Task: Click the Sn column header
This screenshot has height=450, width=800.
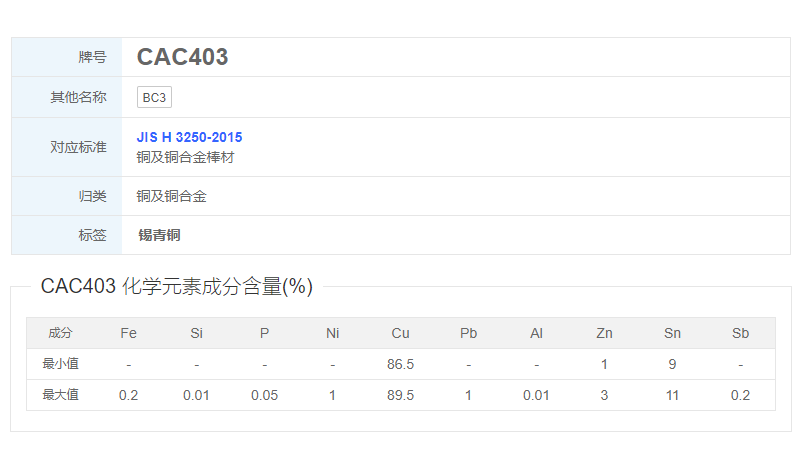Action: pyautogui.click(x=672, y=333)
